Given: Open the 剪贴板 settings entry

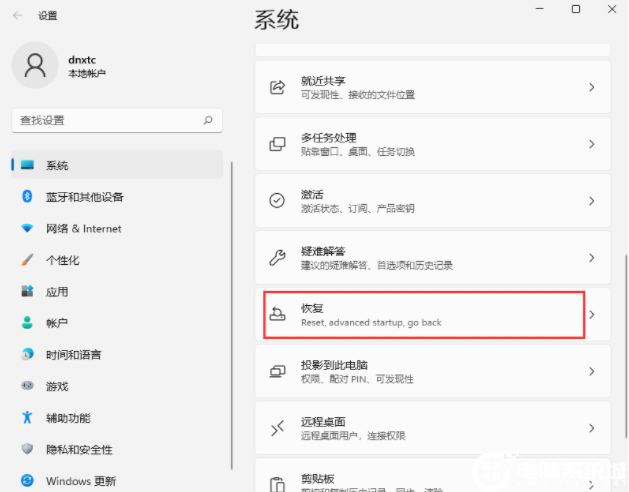Looking at the screenshot, I should pos(430,477).
